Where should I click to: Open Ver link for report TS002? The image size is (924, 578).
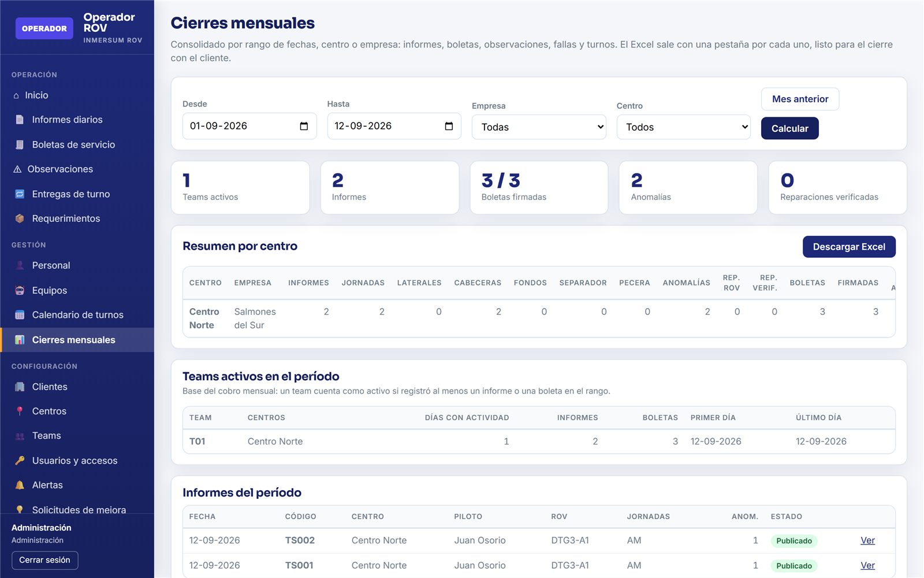point(867,540)
